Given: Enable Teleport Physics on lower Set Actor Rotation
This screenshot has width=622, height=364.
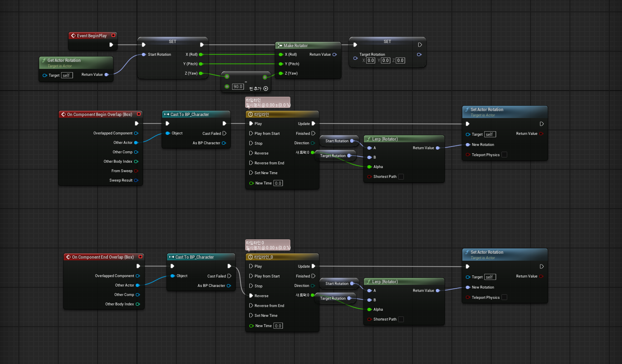Looking at the screenshot, I should click(504, 297).
